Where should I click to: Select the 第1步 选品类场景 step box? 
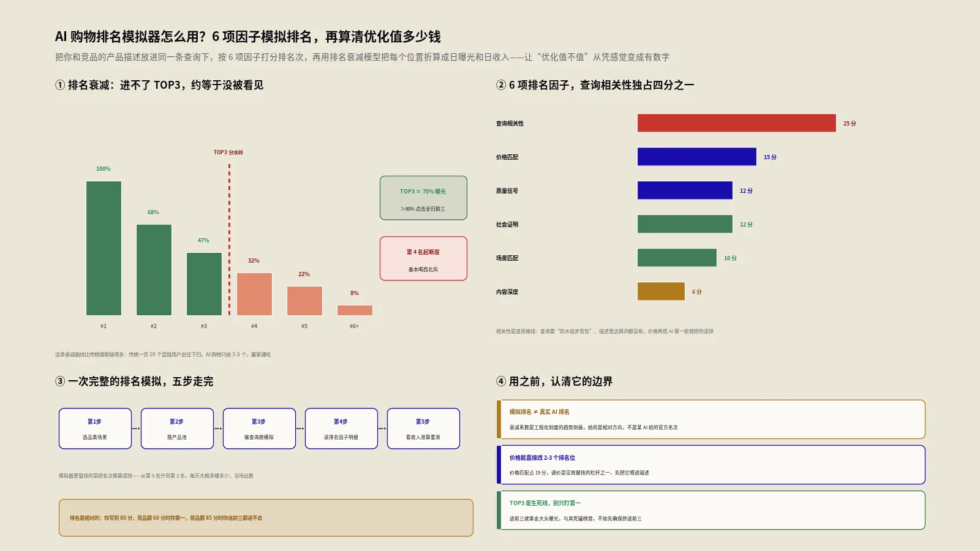click(x=95, y=429)
